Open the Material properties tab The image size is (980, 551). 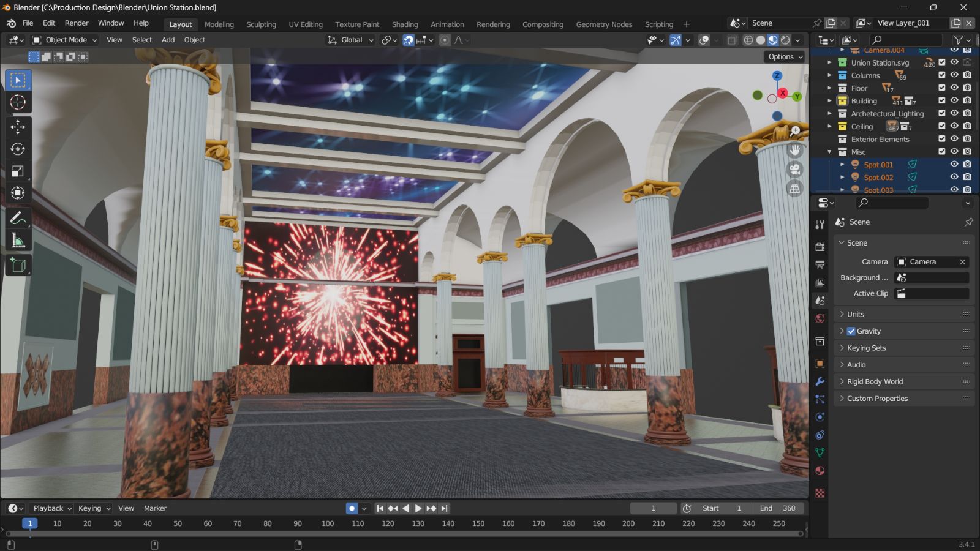click(820, 471)
